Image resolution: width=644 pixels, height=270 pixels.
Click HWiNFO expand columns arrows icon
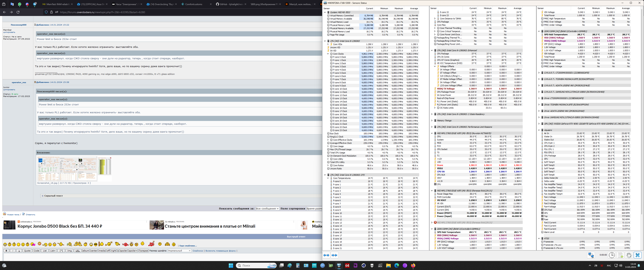326,255
